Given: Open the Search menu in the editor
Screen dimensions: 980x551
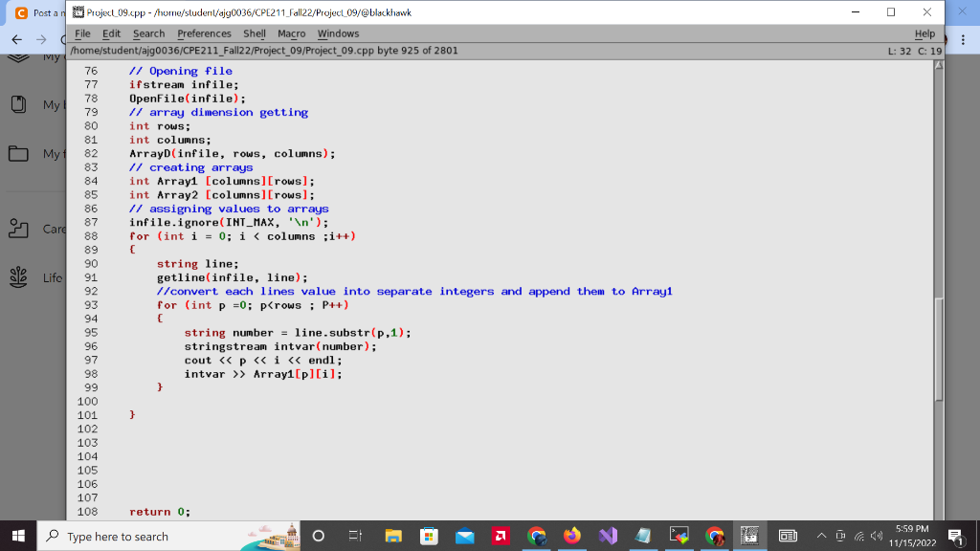Looking at the screenshot, I should (148, 33).
